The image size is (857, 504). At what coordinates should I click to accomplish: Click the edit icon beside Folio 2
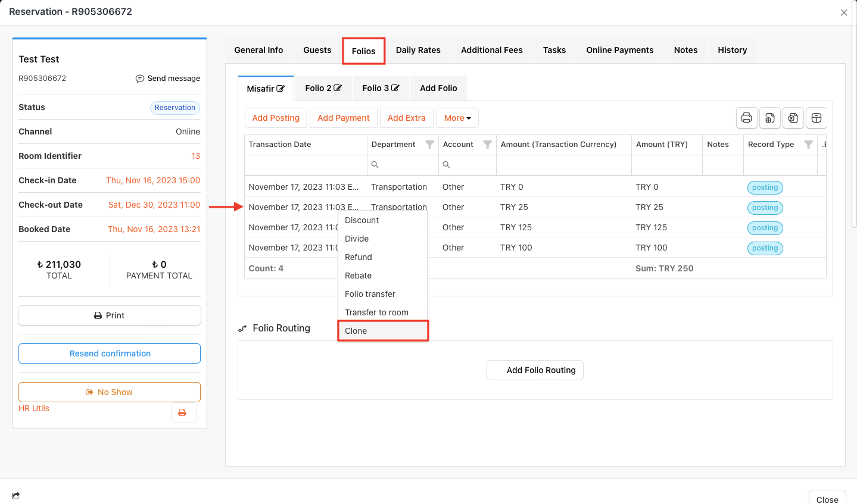[338, 88]
